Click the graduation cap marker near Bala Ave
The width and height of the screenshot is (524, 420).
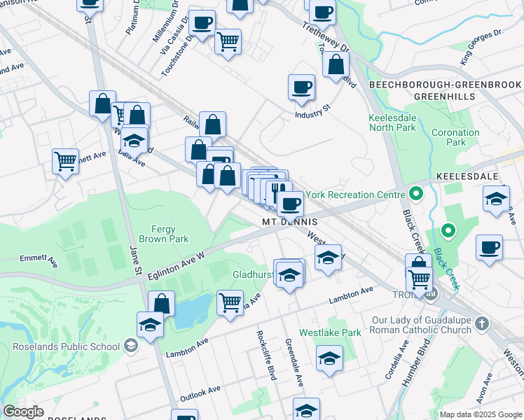[x=135, y=141]
